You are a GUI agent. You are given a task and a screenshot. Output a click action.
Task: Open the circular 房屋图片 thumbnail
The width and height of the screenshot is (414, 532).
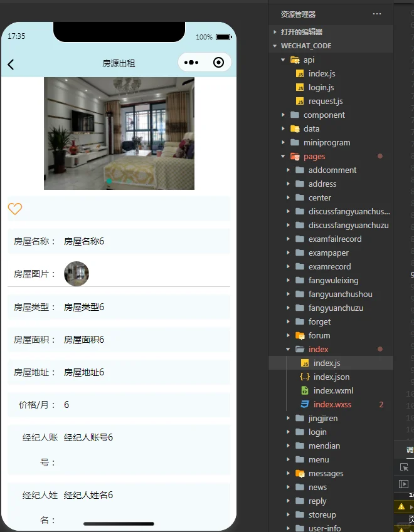[x=77, y=274]
